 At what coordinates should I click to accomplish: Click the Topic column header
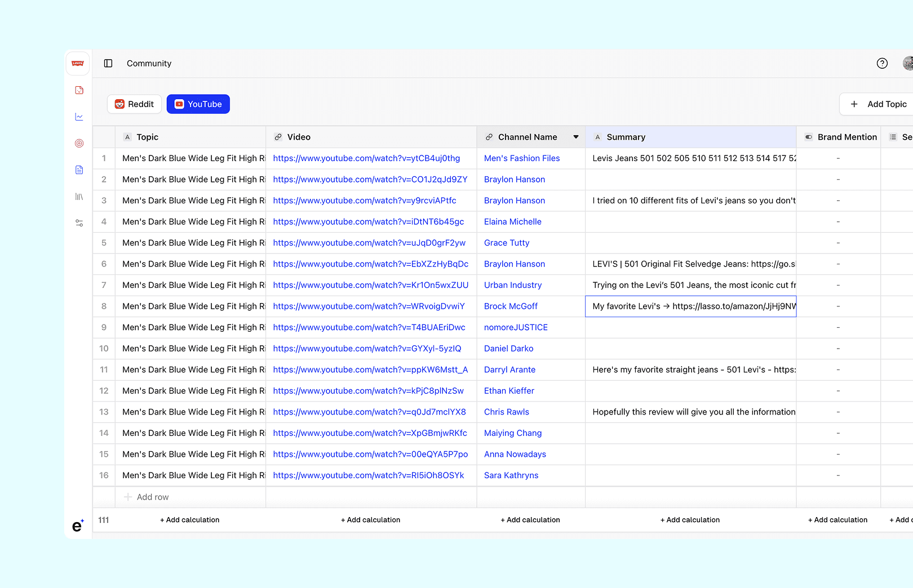pyautogui.click(x=190, y=137)
